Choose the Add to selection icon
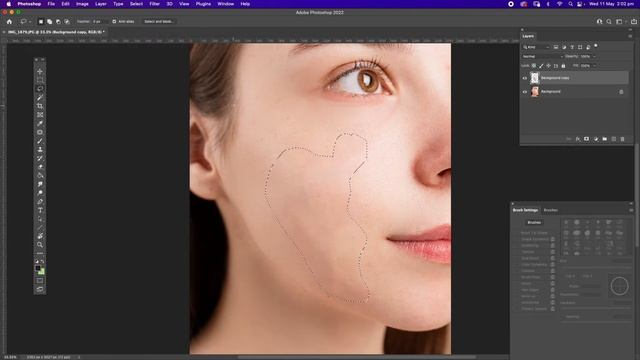The image size is (640, 360). click(49, 22)
